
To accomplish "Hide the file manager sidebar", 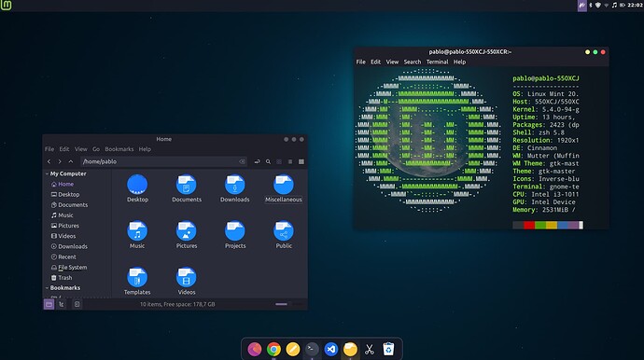I will [77, 304].
